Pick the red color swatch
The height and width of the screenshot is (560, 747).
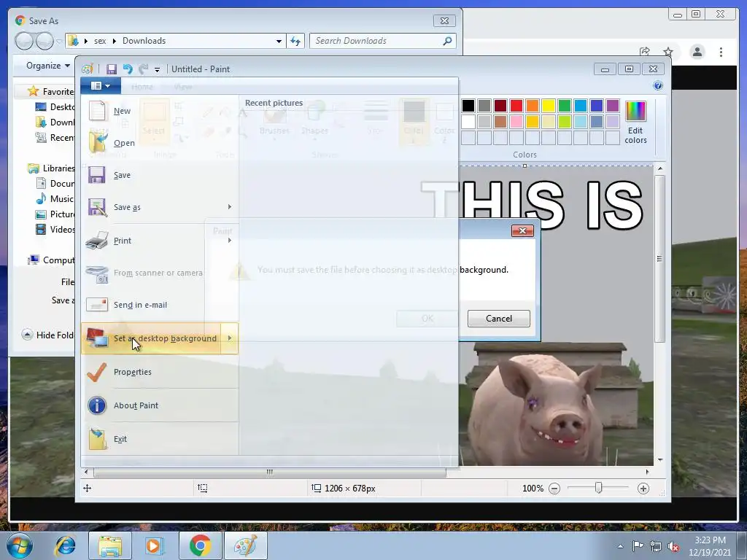(516, 106)
